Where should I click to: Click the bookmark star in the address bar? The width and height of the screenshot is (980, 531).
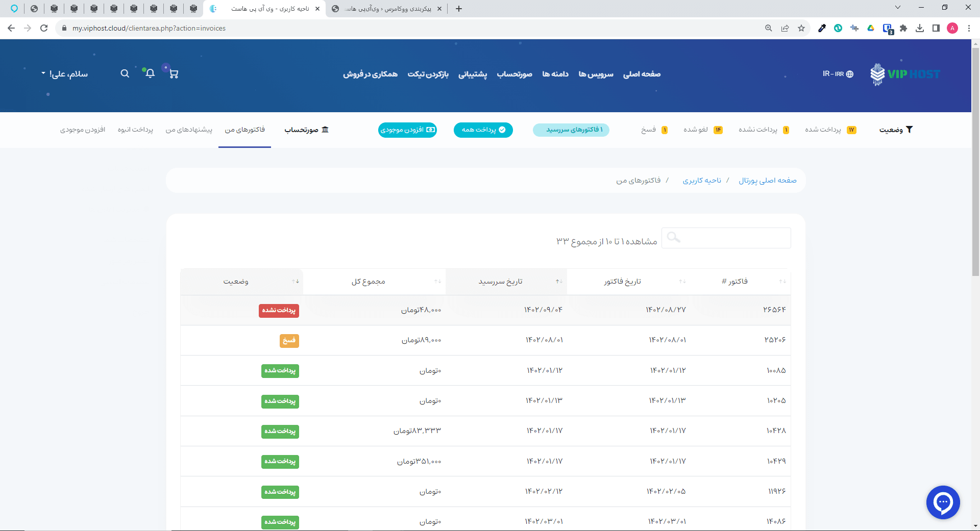coord(801,28)
